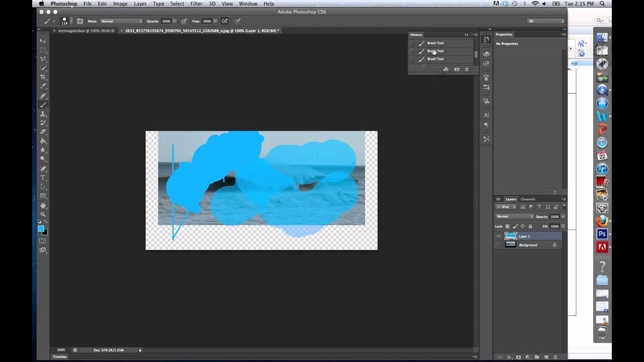Select the Path Selection tool
Image resolution: width=644 pixels, height=362 pixels.
pyautogui.click(x=43, y=187)
